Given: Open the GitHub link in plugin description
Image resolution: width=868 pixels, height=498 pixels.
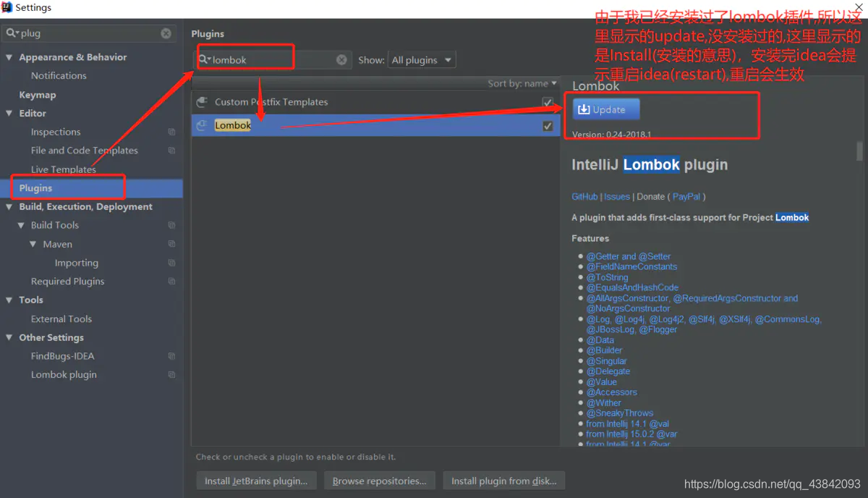Looking at the screenshot, I should click(584, 197).
